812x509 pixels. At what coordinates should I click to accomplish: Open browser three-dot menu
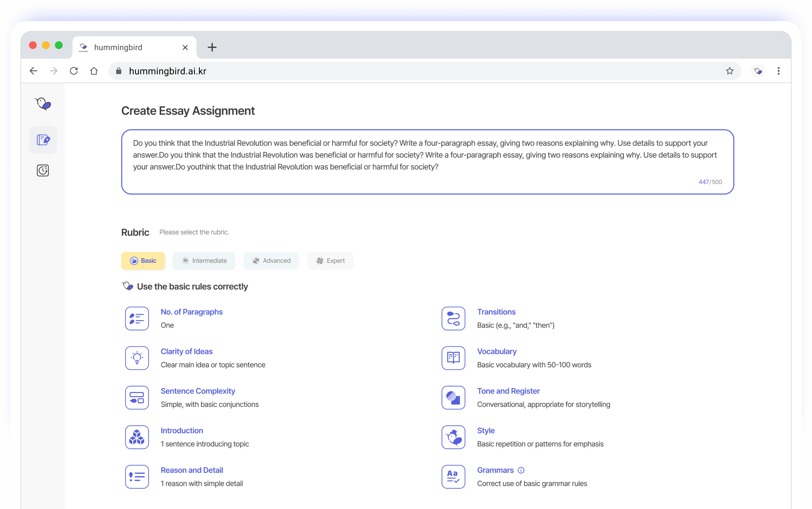[778, 71]
